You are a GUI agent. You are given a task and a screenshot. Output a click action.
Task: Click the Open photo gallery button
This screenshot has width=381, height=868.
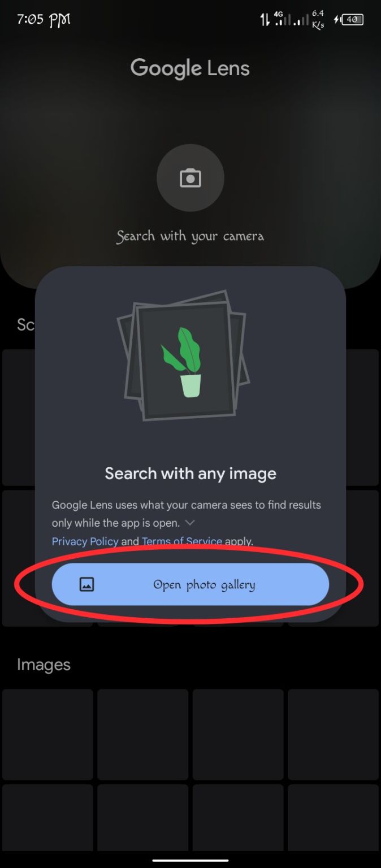click(190, 584)
